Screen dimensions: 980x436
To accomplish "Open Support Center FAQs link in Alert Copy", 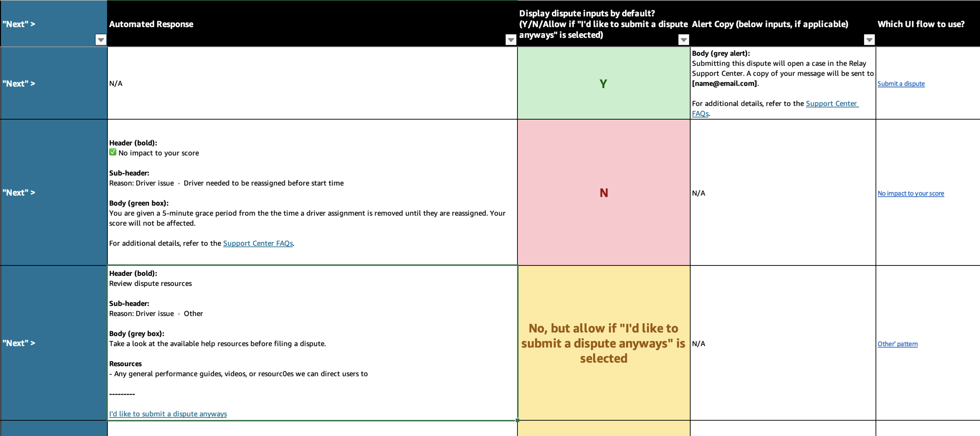I will tap(831, 103).
